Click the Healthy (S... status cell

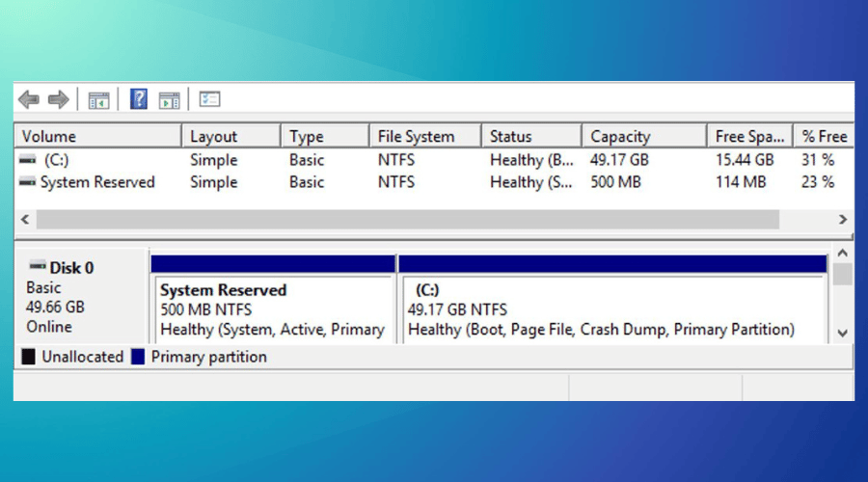point(531,182)
